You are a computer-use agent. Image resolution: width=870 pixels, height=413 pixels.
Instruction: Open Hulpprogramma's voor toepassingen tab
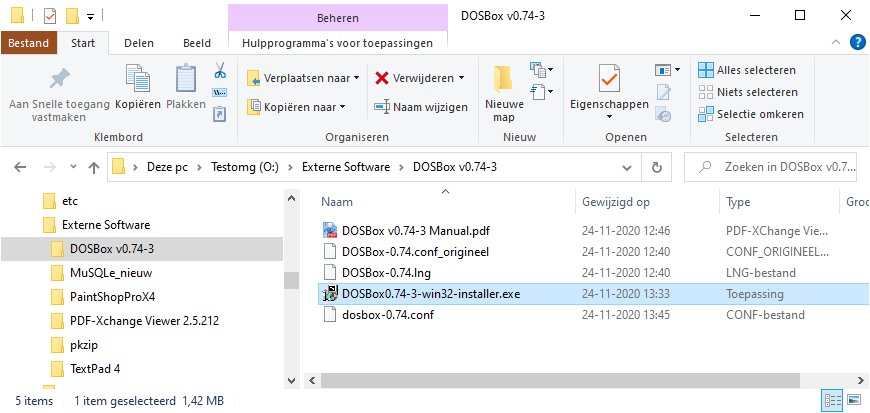337,43
